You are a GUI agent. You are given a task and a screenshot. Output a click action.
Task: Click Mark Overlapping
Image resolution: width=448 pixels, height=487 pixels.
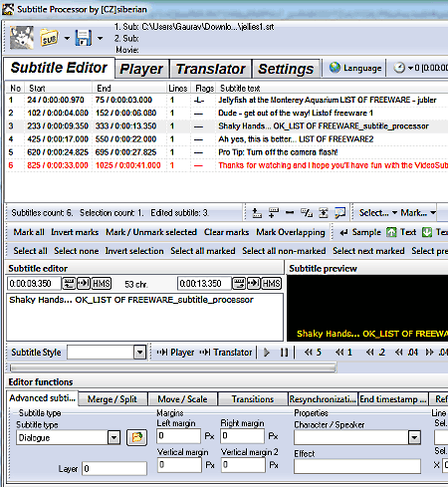point(291,232)
